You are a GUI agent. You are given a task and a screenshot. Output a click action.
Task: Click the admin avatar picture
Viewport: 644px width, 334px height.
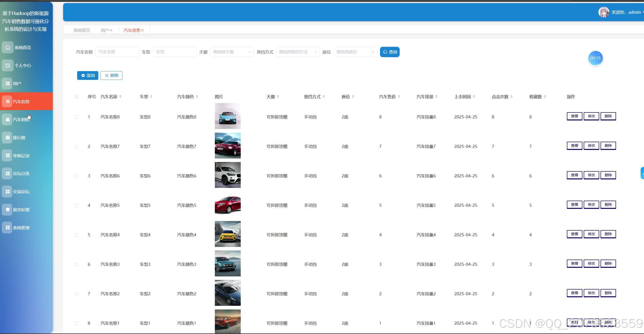tap(604, 12)
